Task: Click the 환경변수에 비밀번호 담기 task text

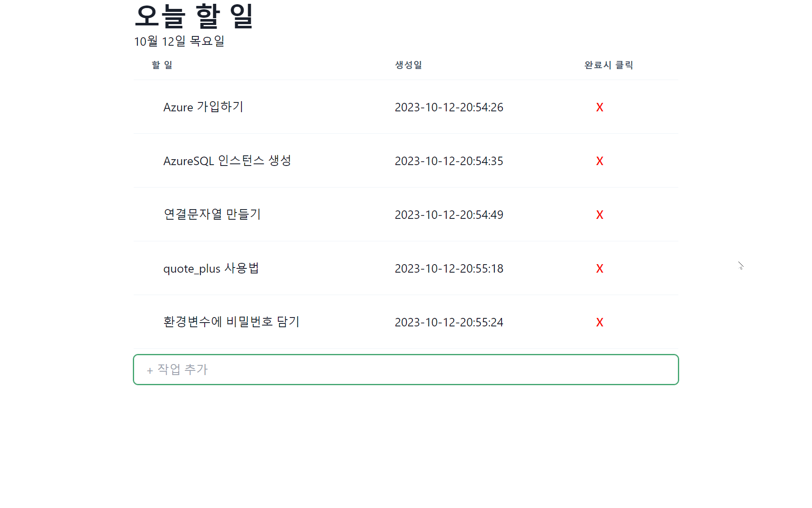Action: click(x=231, y=322)
